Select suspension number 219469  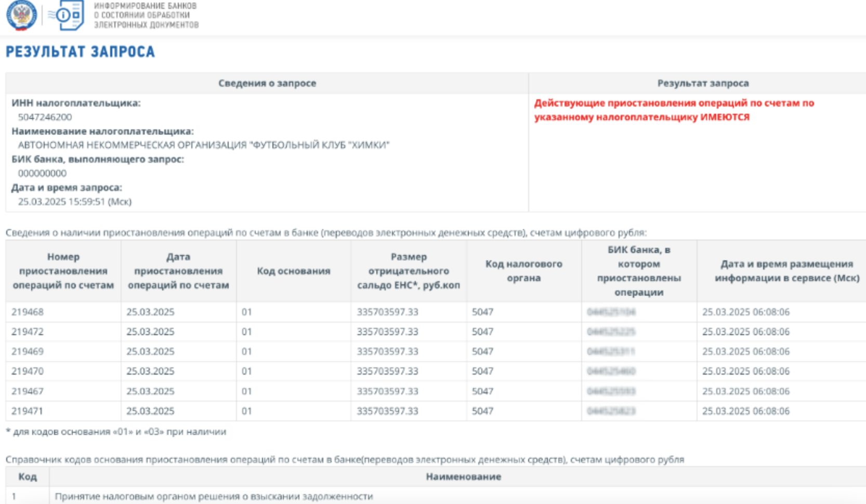[x=28, y=351]
